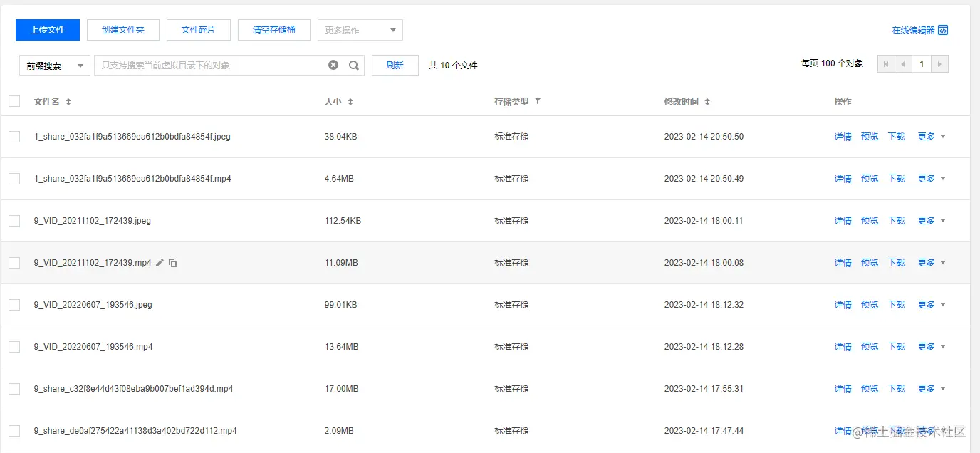Expand 更多 for 9_VID_20211102_172439.mp4
The height and width of the screenshot is (453, 980).
(932, 263)
